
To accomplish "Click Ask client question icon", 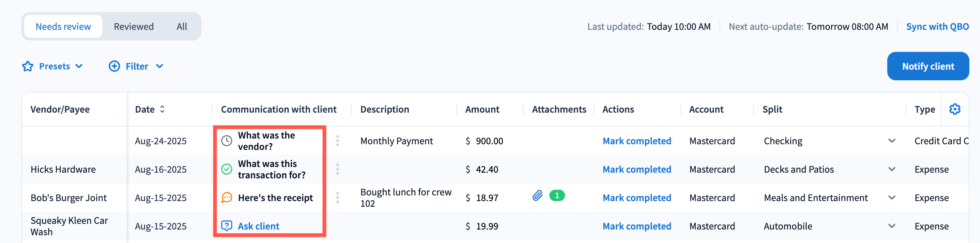I will tap(227, 226).
